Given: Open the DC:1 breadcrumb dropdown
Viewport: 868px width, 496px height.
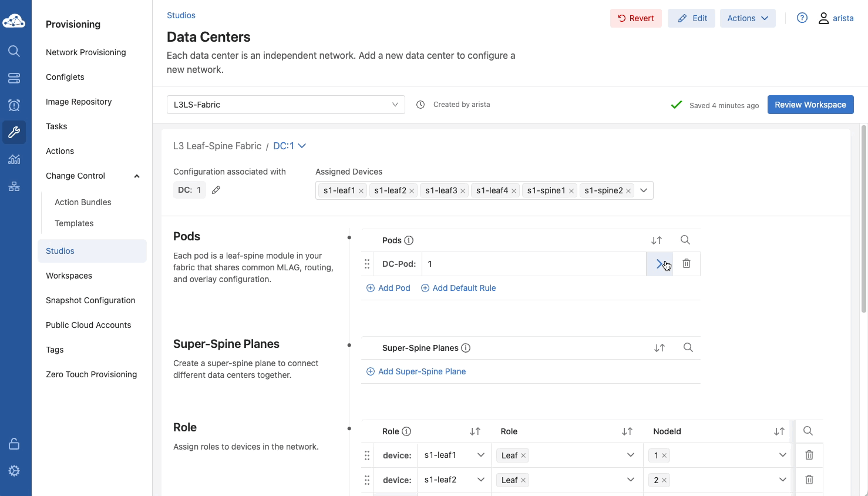Looking at the screenshot, I should 290,146.
